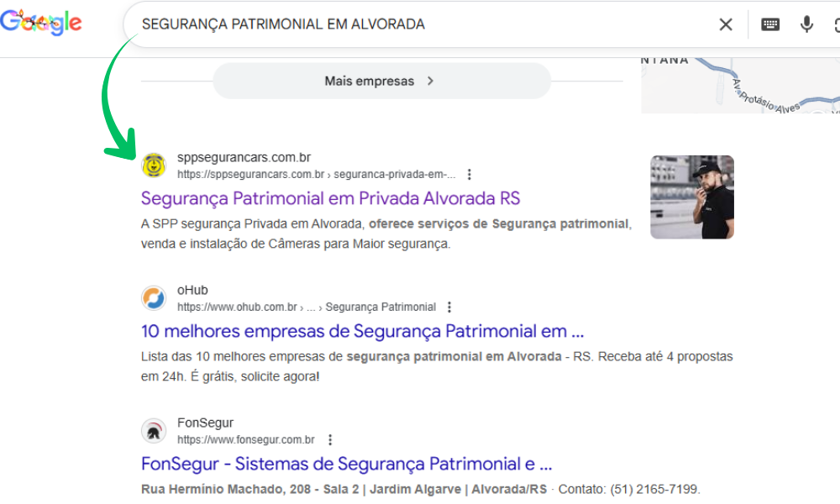Clear the search query with the X icon

(726, 24)
